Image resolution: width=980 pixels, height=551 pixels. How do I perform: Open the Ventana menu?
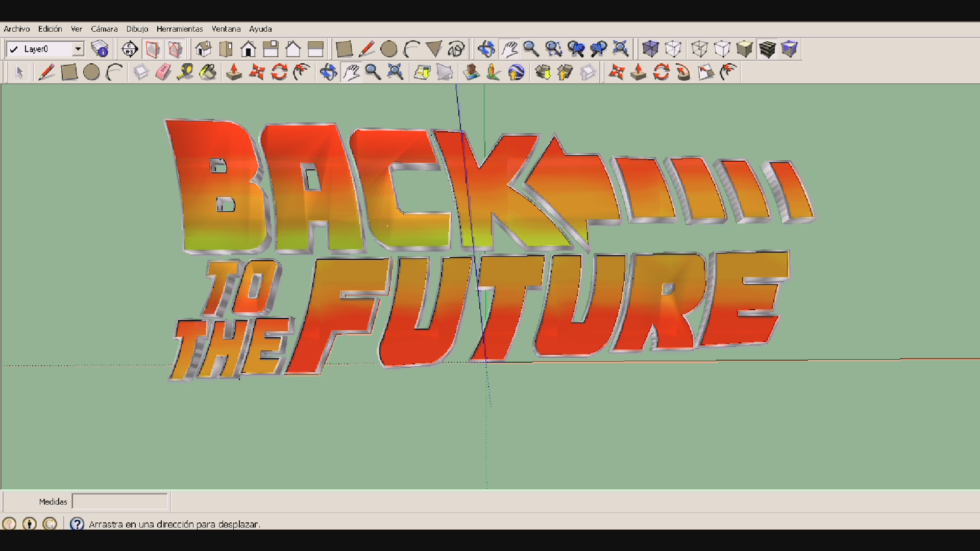226,29
